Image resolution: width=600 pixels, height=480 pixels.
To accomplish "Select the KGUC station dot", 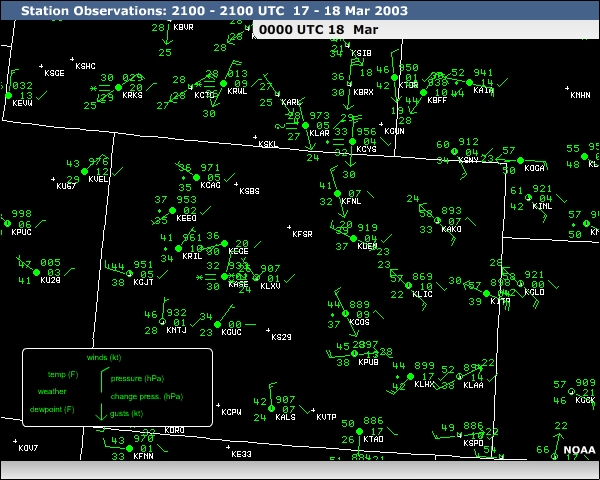I will click(217, 325).
